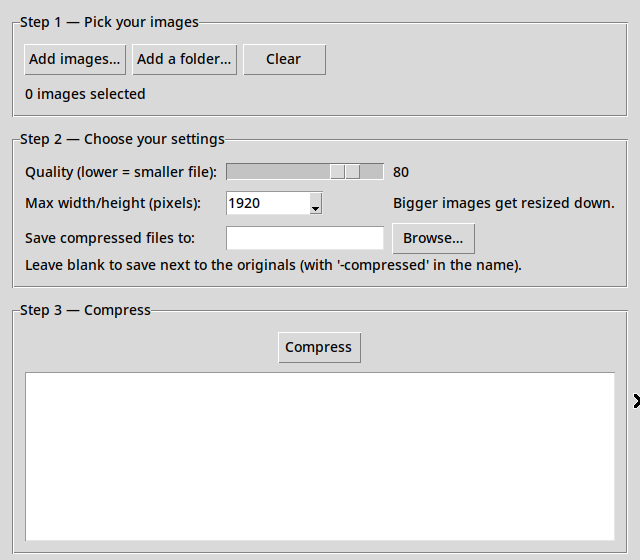Browse for an output folder
Image resolution: width=640 pixels, height=560 pixels.
[433, 238]
